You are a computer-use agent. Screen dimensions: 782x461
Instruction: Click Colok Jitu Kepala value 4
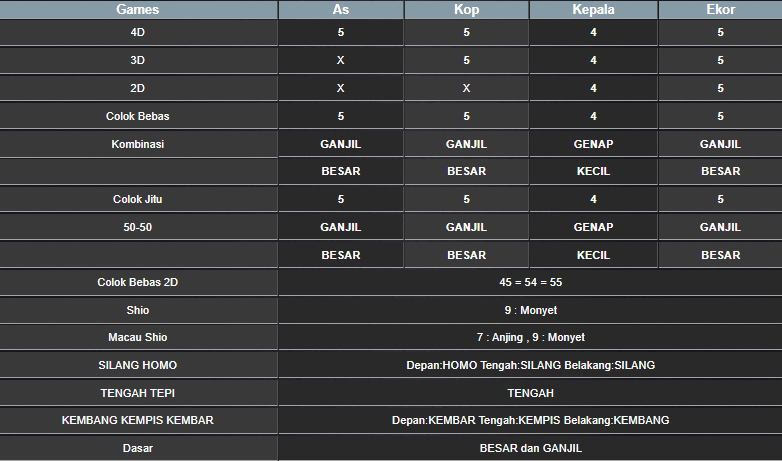click(x=593, y=199)
